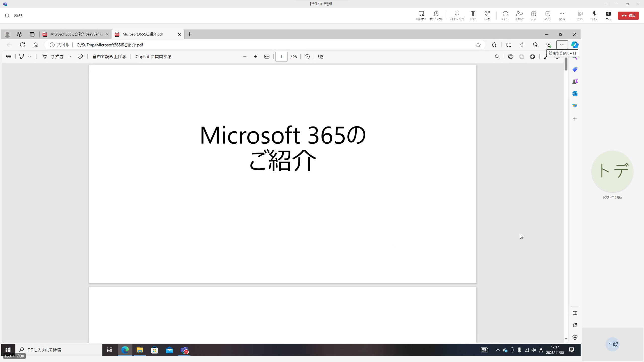Fit PDF to page width
Viewport: 644px width, 362px height.
pos(267,57)
